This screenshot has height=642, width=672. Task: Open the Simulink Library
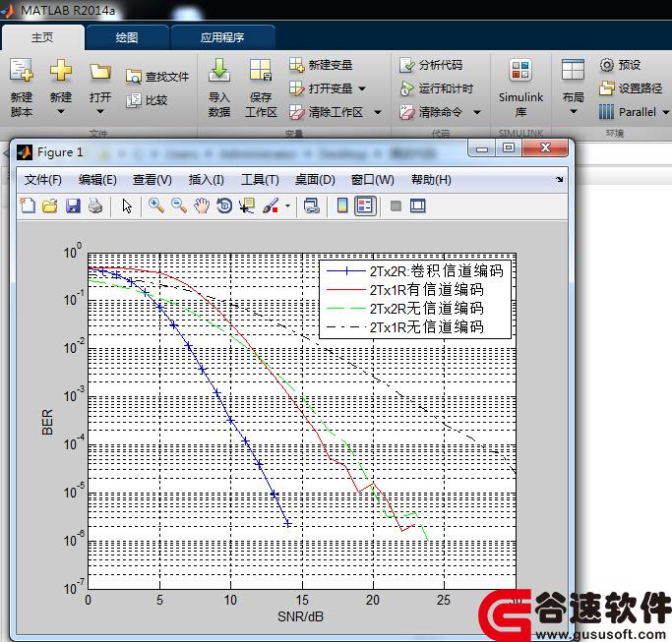[520, 88]
